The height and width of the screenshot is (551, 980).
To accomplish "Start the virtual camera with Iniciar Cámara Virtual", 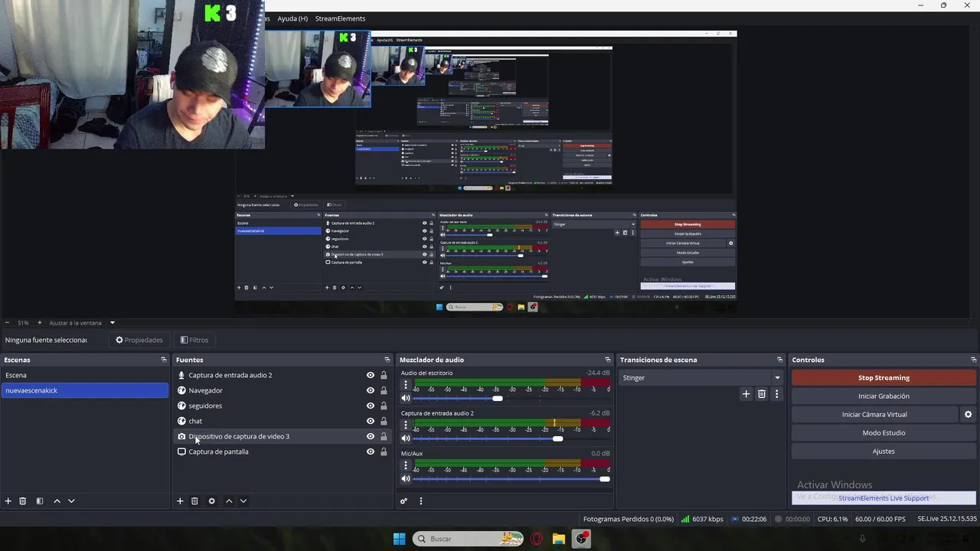I will (874, 414).
